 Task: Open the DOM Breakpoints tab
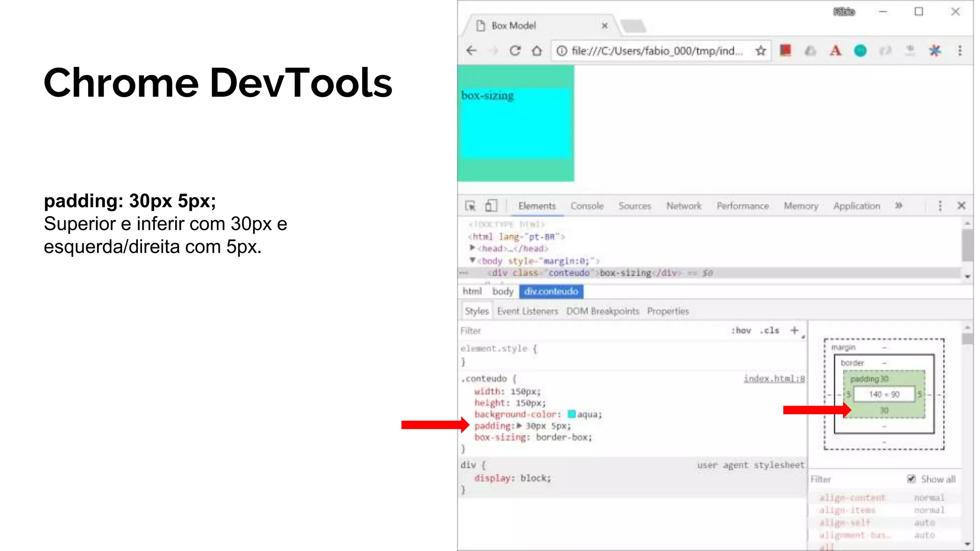click(603, 311)
